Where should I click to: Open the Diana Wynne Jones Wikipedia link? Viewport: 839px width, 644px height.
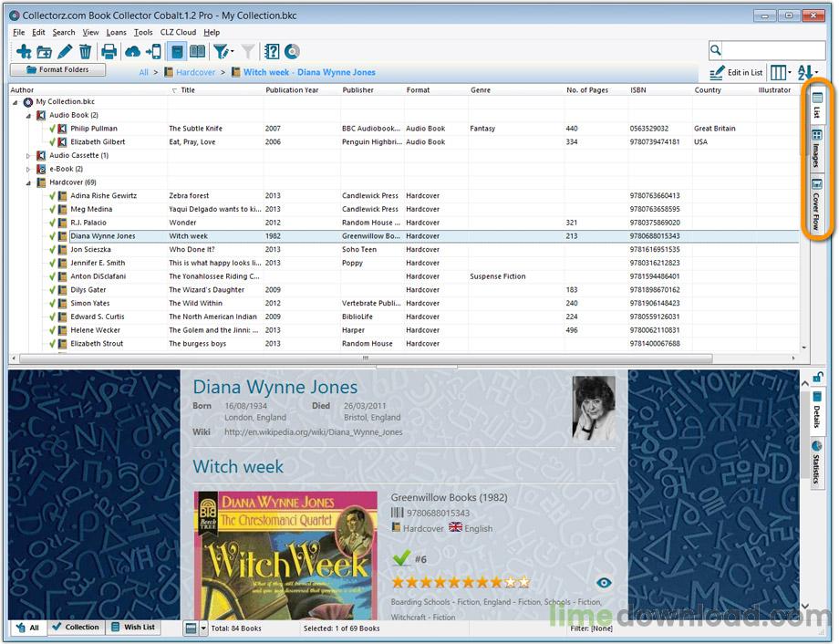tap(313, 432)
